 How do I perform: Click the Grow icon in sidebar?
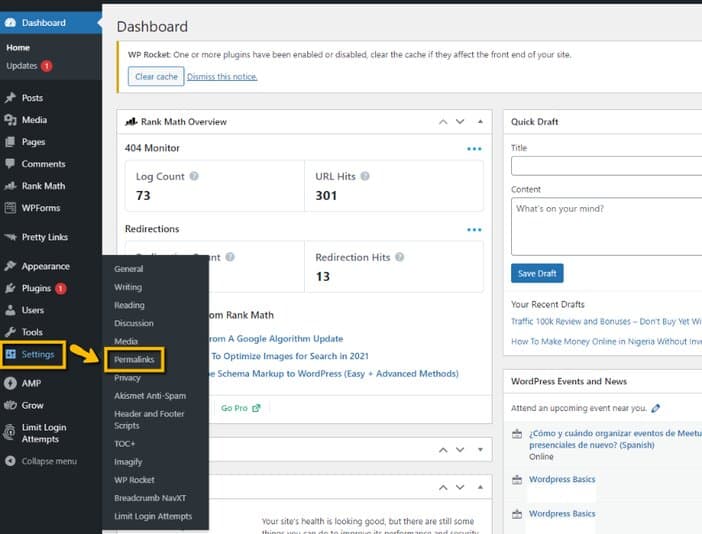click(x=10, y=405)
